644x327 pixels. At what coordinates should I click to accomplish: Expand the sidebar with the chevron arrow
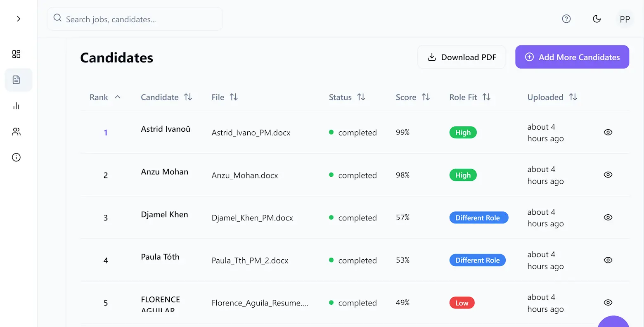click(x=19, y=19)
